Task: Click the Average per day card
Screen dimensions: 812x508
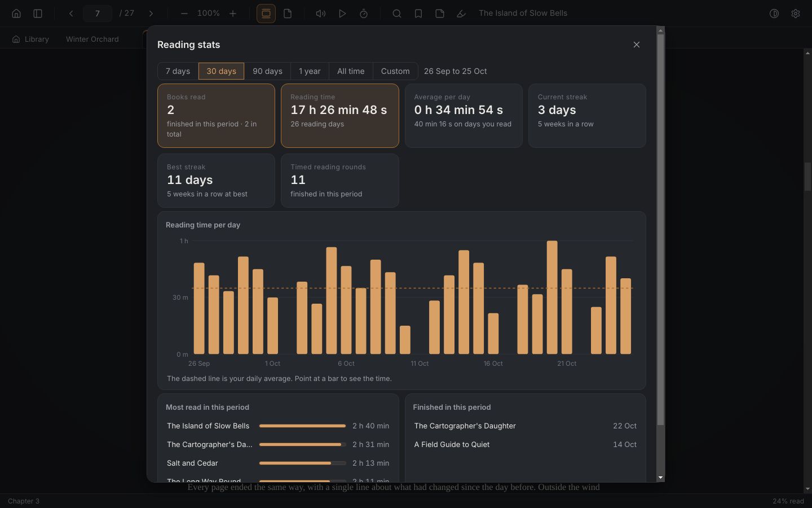Action: point(464,116)
